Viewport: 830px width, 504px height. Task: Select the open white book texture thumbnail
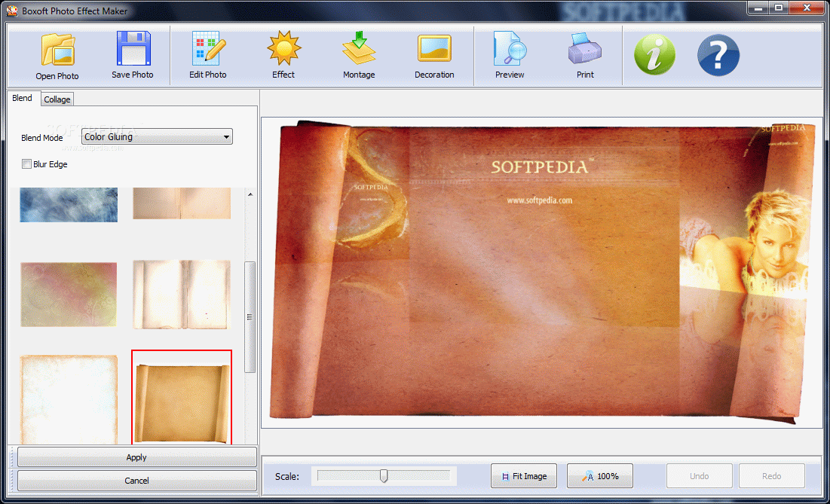tap(182, 295)
